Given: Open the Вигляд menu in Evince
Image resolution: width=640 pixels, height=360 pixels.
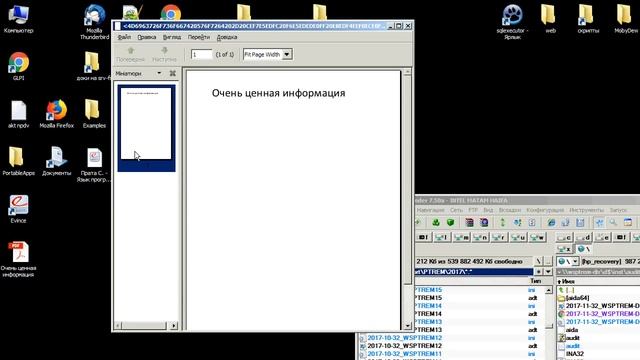Looking at the screenshot, I should (172, 37).
